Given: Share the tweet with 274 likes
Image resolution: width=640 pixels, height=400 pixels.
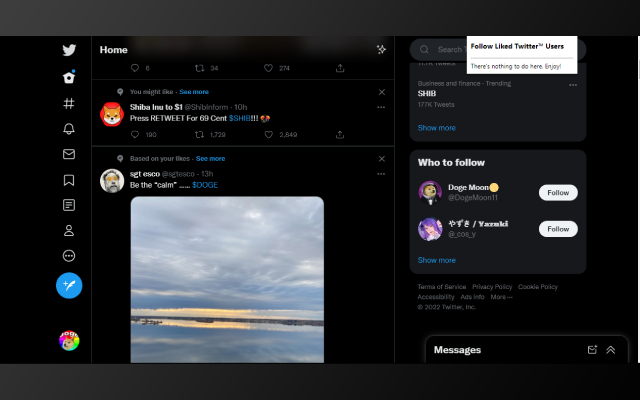Looking at the screenshot, I should [340, 68].
